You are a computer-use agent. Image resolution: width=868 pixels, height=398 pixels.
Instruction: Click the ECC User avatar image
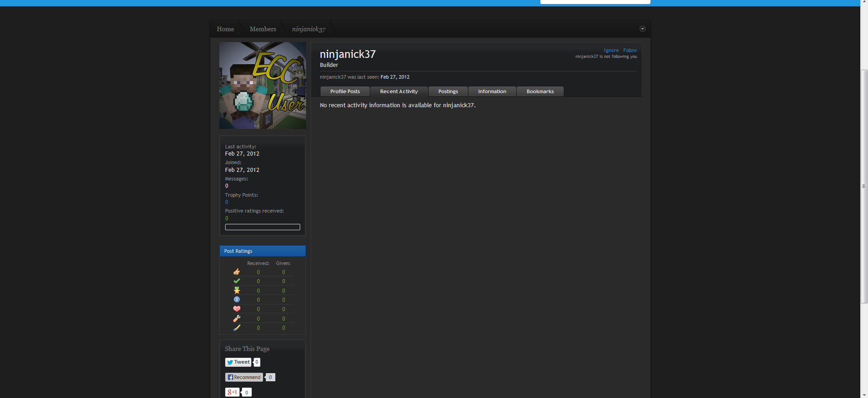pyautogui.click(x=263, y=85)
